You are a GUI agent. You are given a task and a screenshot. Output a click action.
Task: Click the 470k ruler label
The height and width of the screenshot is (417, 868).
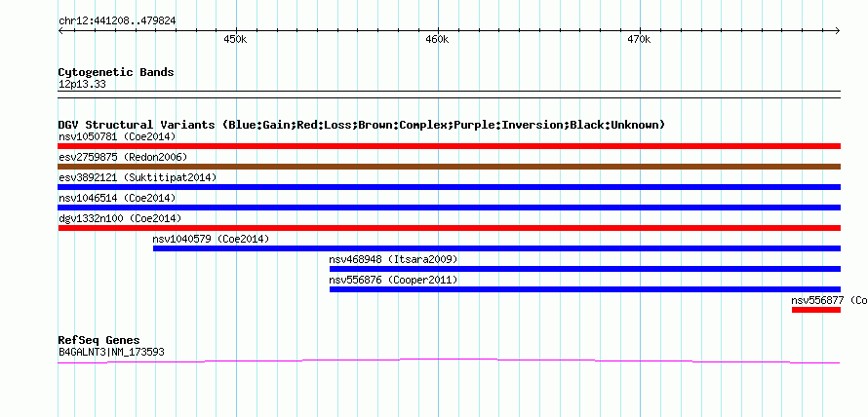[x=639, y=40]
